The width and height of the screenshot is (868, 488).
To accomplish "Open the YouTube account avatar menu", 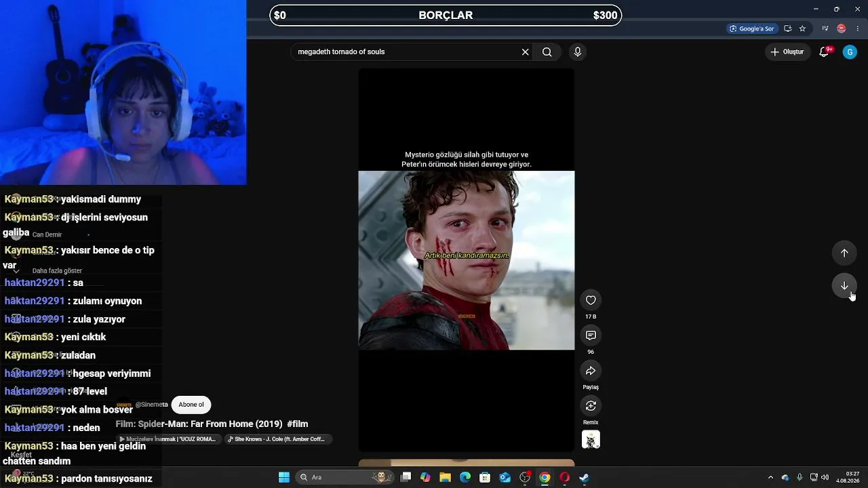I will coord(850,52).
